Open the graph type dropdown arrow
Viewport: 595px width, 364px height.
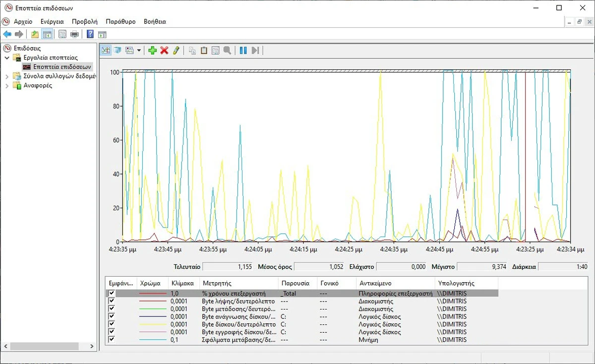click(138, 50)
